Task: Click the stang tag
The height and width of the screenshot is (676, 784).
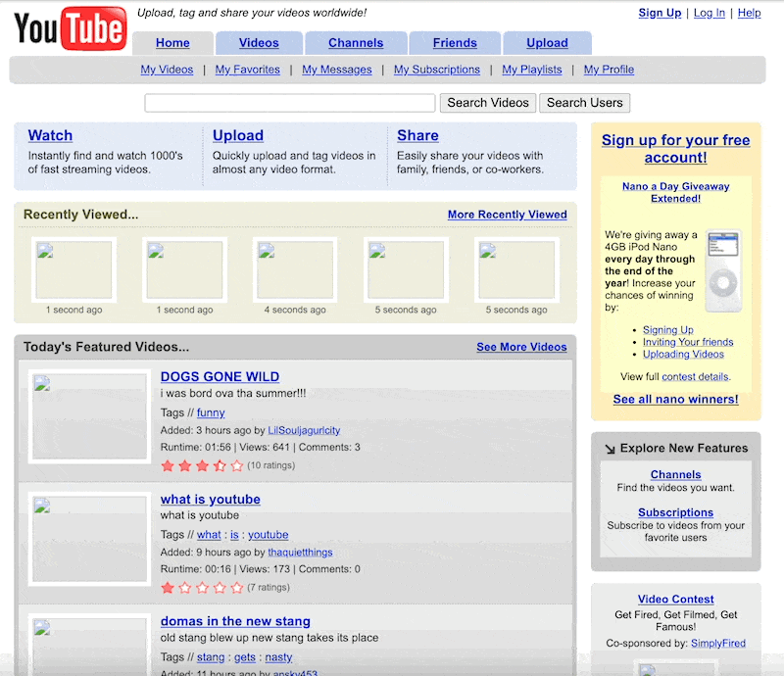Action: [x=211, y=657]
